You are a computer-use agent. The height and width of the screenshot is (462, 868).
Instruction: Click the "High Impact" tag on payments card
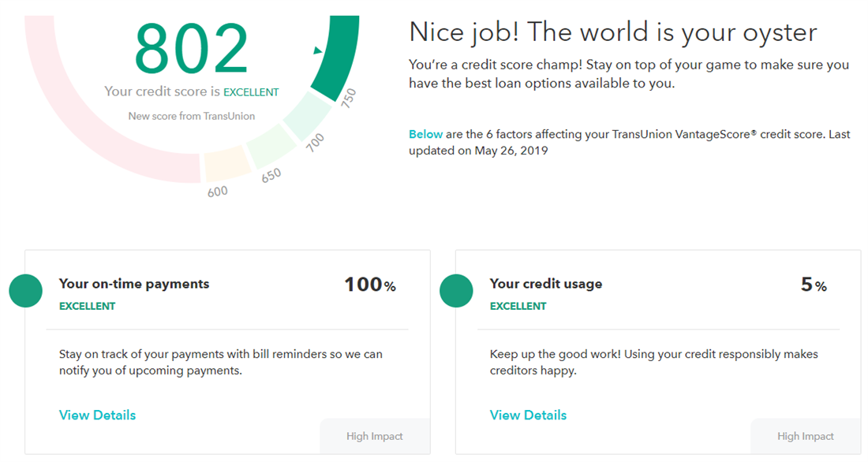coord(375,436)
